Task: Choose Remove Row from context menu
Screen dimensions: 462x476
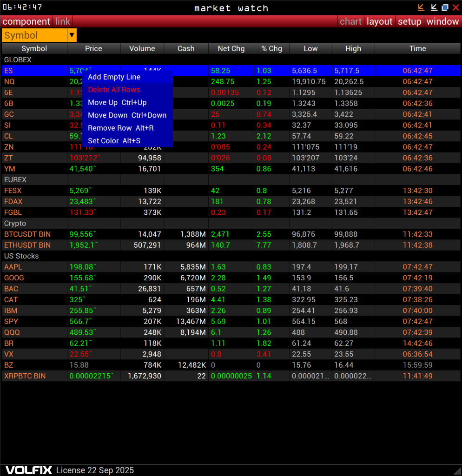Action: tap(127, 128)
